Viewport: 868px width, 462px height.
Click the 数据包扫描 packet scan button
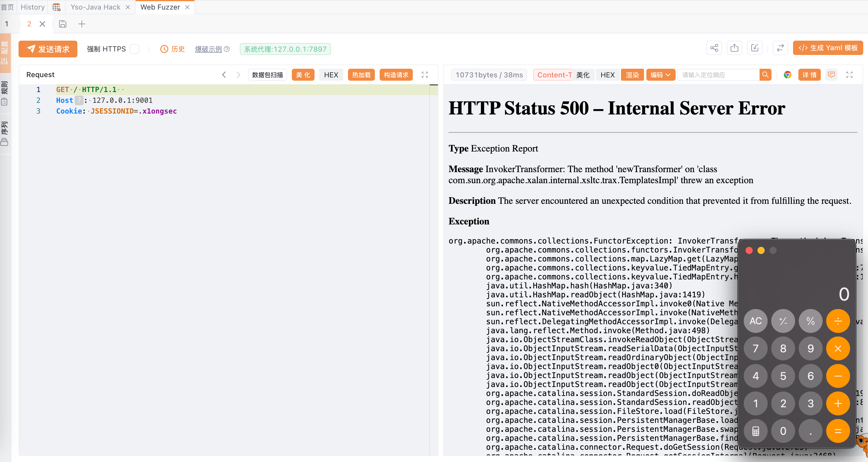[268, 75]
